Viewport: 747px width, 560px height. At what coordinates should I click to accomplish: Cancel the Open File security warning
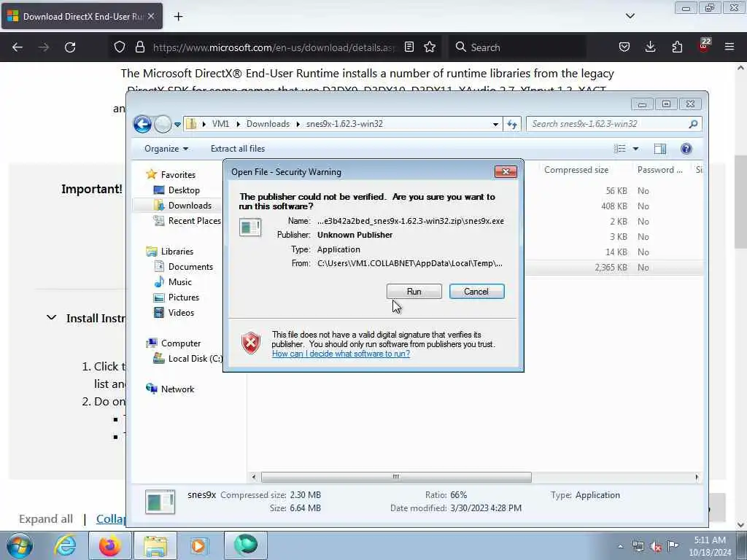point(476,292)
